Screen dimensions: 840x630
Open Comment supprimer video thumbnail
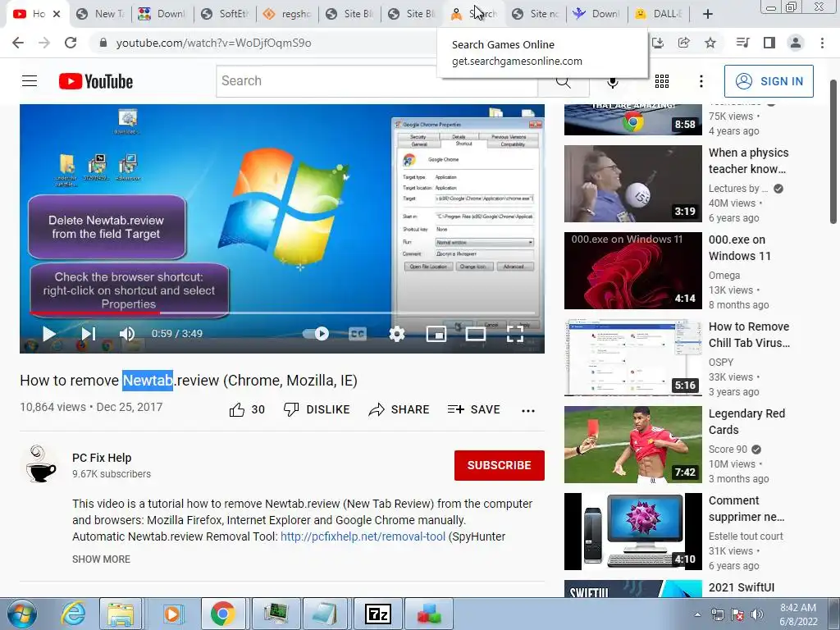tap(632, 532)
